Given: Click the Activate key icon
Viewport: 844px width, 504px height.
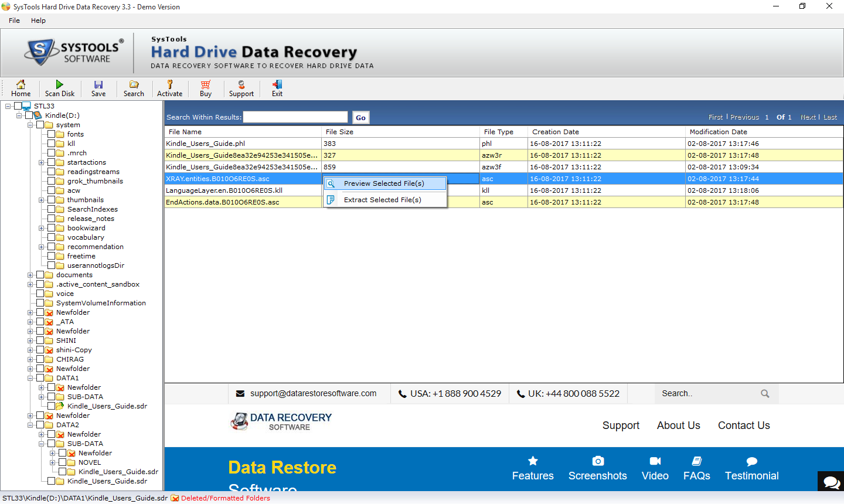Looking at the screenshot, I should (169, 84).
